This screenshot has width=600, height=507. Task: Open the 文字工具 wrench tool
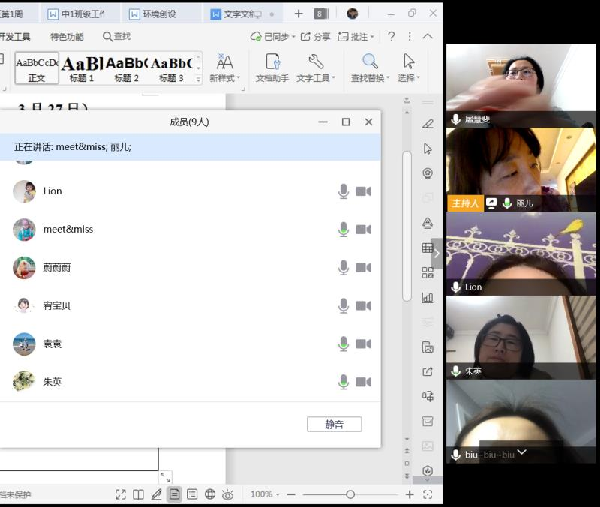[315, 68]
